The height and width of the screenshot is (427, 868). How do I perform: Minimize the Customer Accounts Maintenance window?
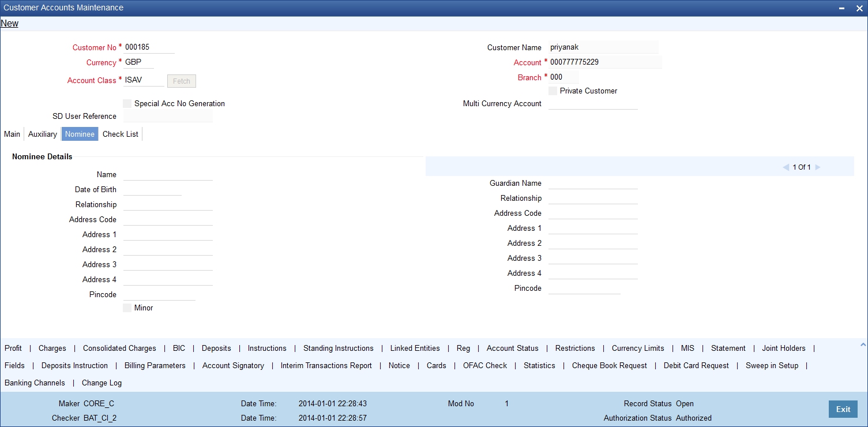[x=843, y=8]
